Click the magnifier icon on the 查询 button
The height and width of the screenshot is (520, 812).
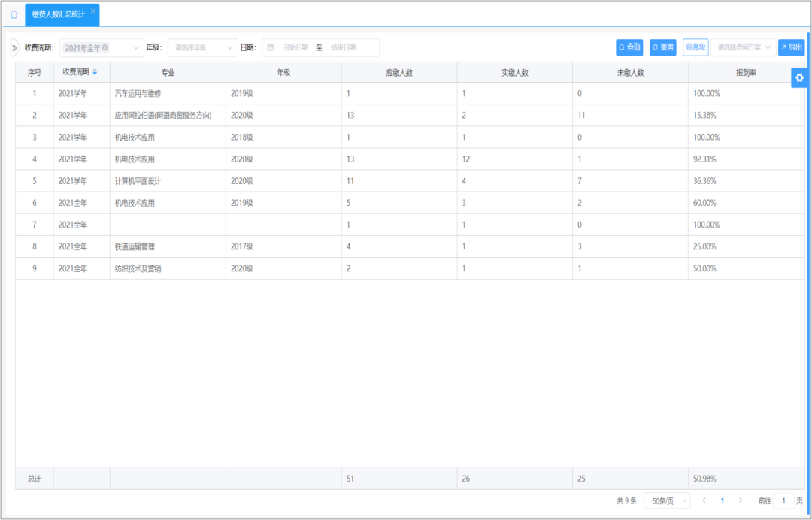pyautogui.click(x=621, y=47)
